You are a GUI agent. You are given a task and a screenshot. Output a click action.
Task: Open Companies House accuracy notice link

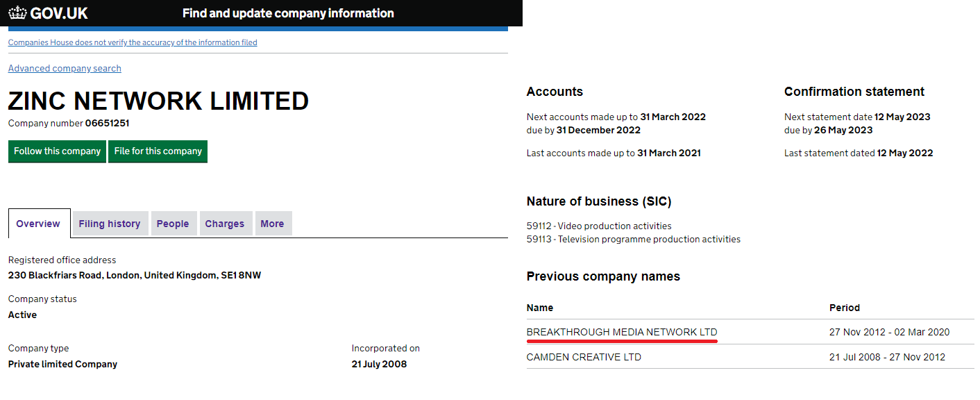(x=133, y=42)
